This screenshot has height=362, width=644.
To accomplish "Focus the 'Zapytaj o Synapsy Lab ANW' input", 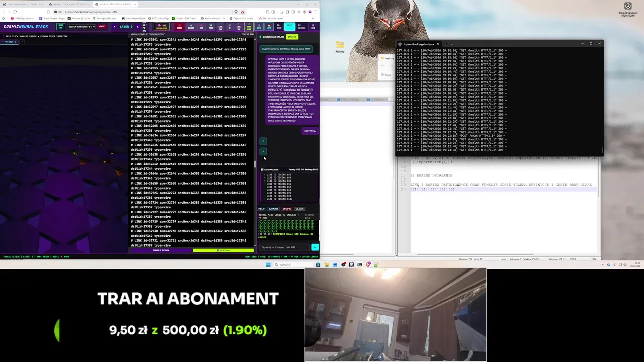I will 285,247.
